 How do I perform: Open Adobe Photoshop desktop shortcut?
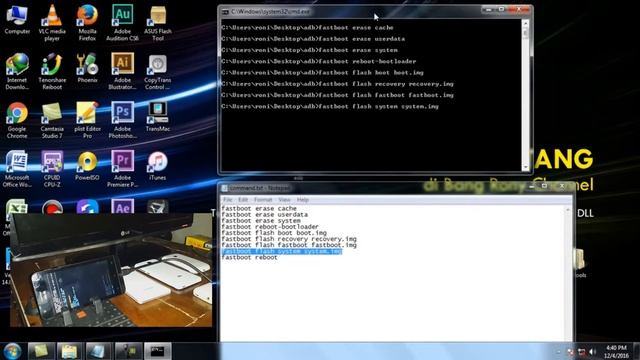[x=122, y=120]
